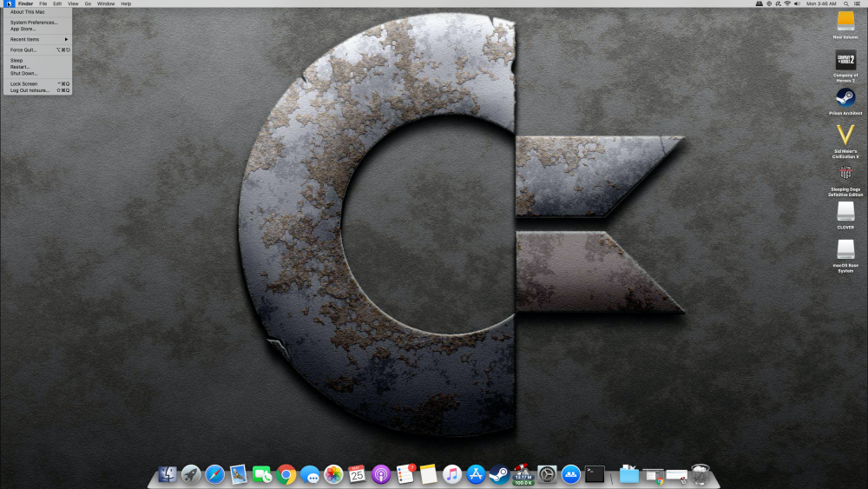Open Finder from the dock
The height and width of the screenshot is (489, 868).
168,474
